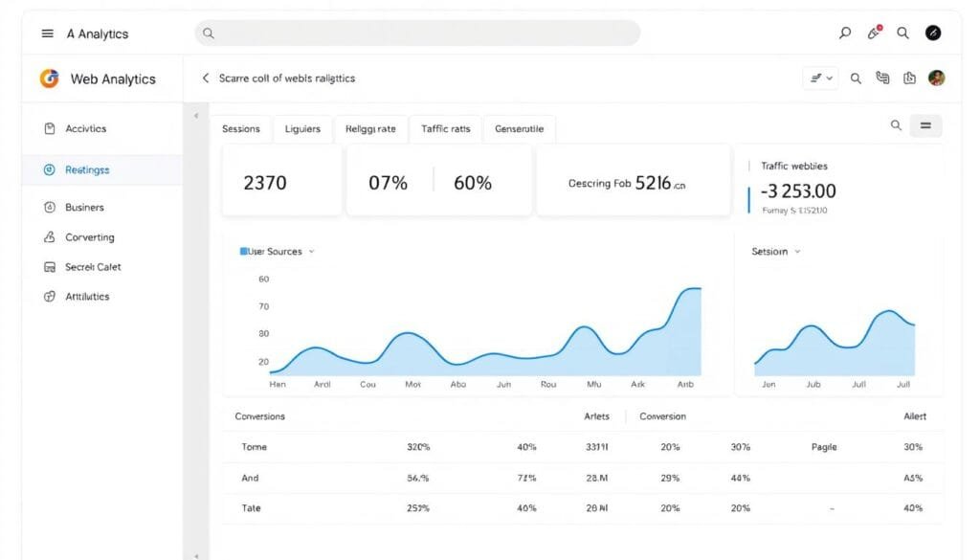
Task: Switch to the Sessions tab
Action: 241,129
